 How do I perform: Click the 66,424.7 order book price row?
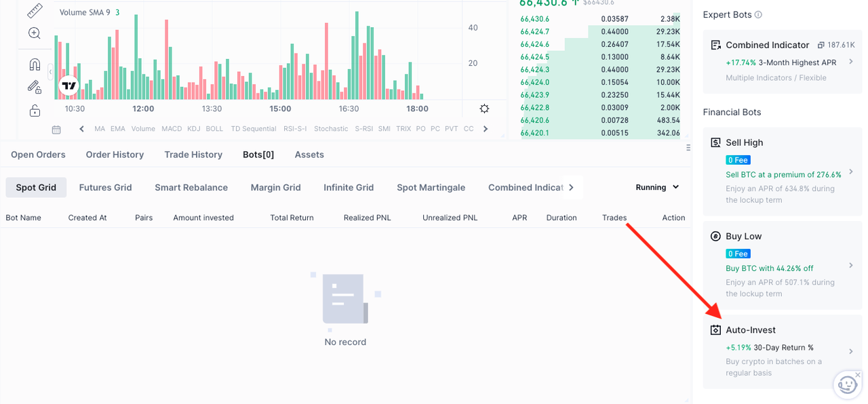point(600,32)
